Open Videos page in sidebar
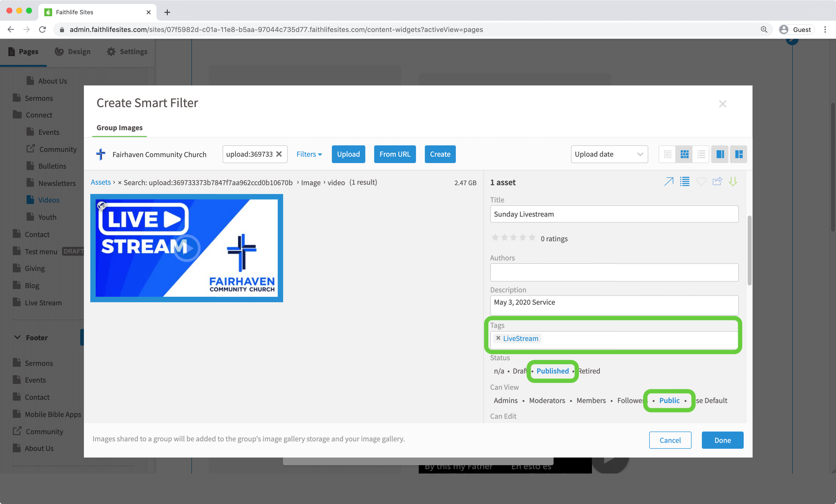The width and height of the screenshot is (836, 504). [48, 200]
